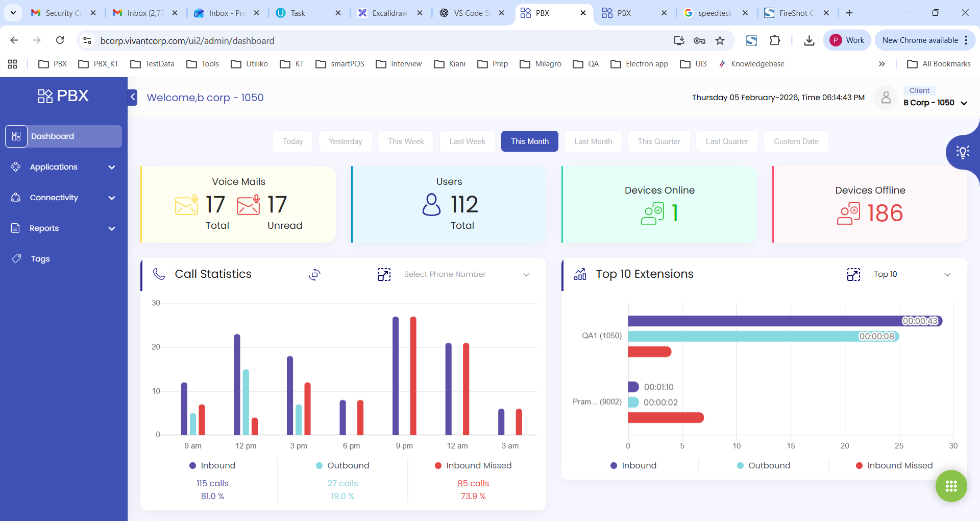
Task: Select the Last Week date filter
Action: 467,141
